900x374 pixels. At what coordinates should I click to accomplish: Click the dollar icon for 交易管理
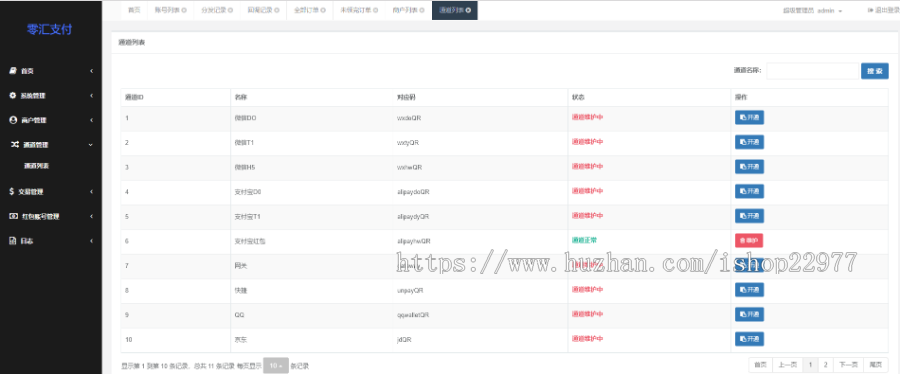12,192
